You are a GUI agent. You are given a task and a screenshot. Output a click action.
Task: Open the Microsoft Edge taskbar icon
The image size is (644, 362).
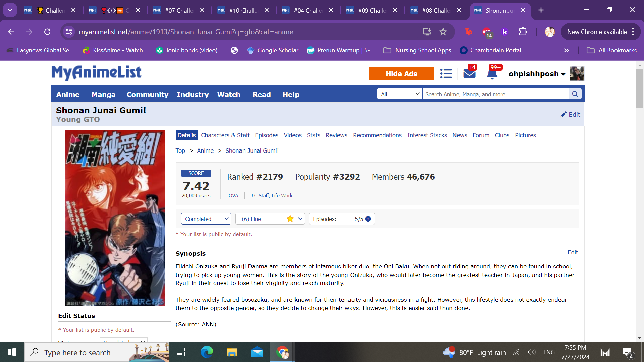coord(207,352)
